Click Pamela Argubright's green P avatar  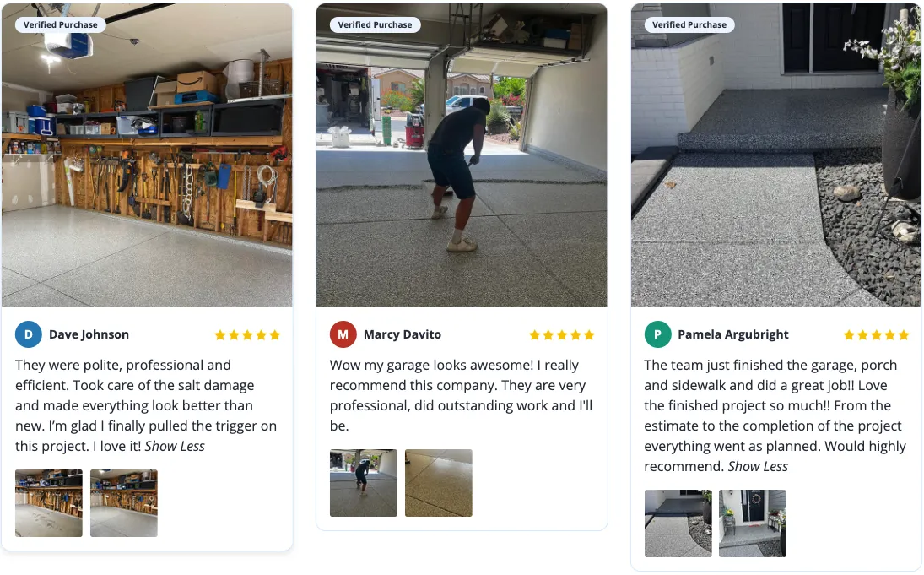(x=657, y=334)
